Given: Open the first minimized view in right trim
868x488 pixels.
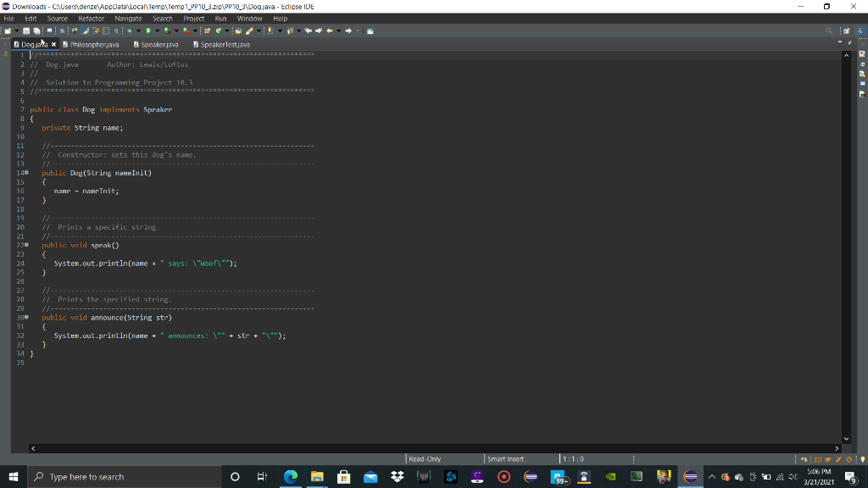Looking at the screenshot, I should click(x=862, y=54).
